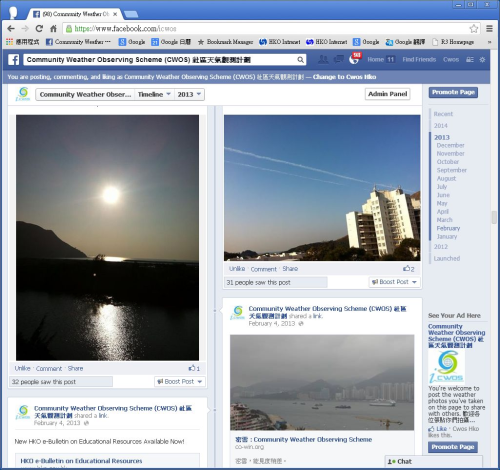The width and height of the screenshot is (500, 470).
Task: Select 2012 in timeline navigation
Action: [441, 247]
